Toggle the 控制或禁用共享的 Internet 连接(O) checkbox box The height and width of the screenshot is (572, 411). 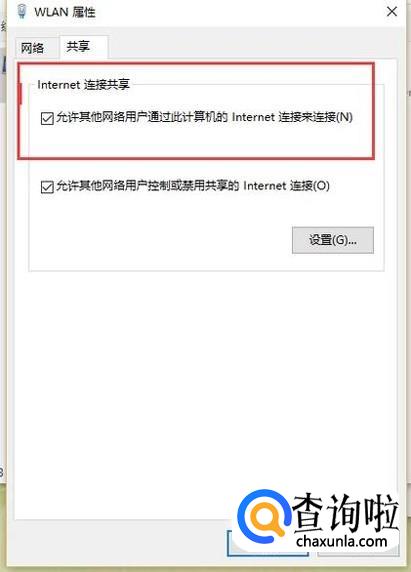click(47, 187)
